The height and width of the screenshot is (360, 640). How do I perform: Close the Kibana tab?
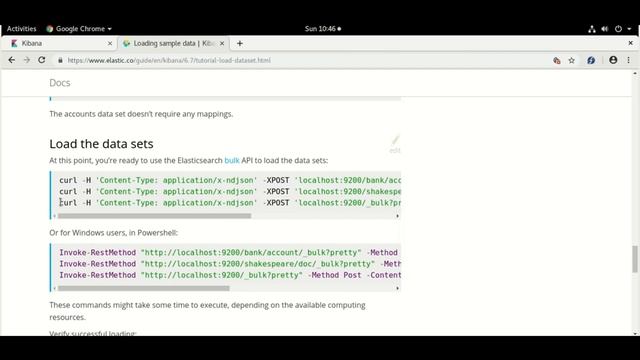[x=110, y=43]
